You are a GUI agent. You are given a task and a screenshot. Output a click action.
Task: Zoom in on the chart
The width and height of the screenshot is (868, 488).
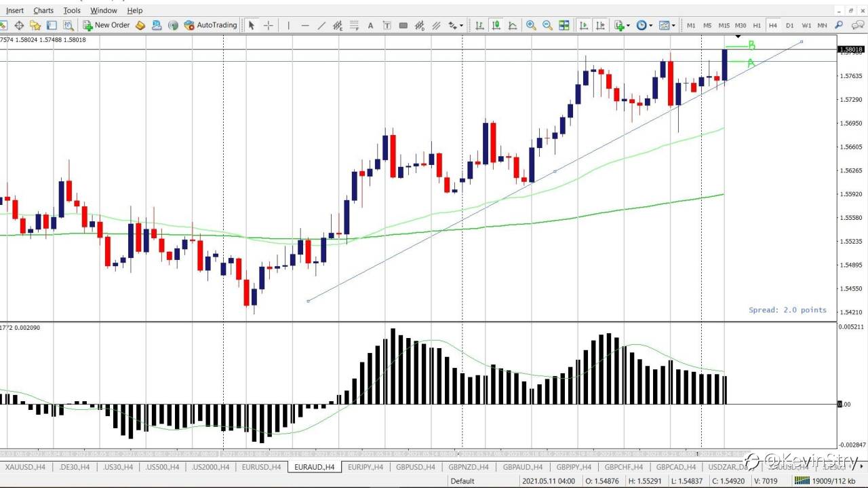coord(531,25)
